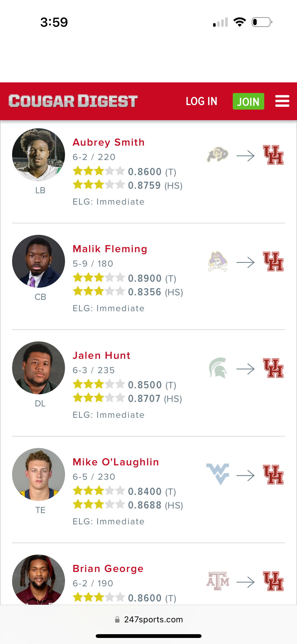
Task: Click the green JOIN button
Action: tap(248, 101)
